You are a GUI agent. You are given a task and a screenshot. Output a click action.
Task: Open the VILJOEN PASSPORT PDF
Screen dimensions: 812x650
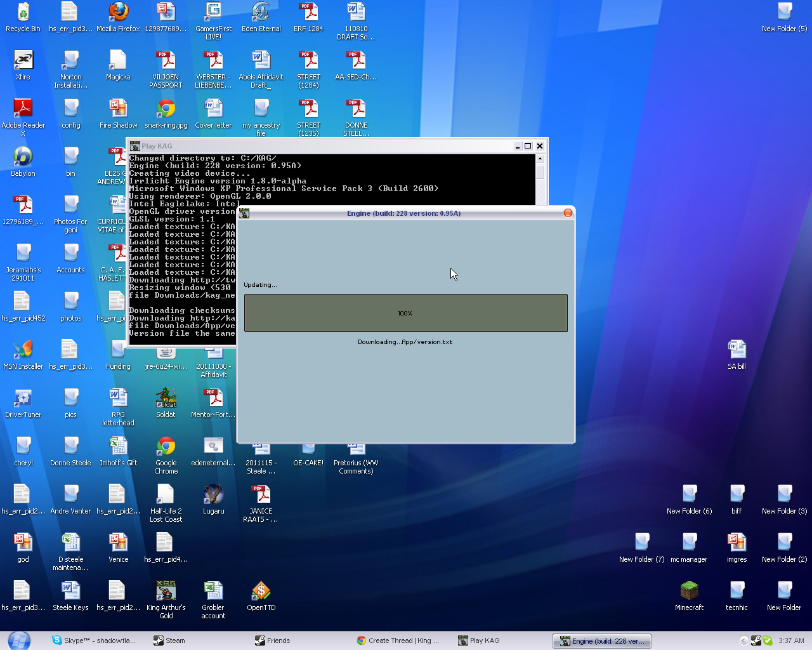(166, 70)
